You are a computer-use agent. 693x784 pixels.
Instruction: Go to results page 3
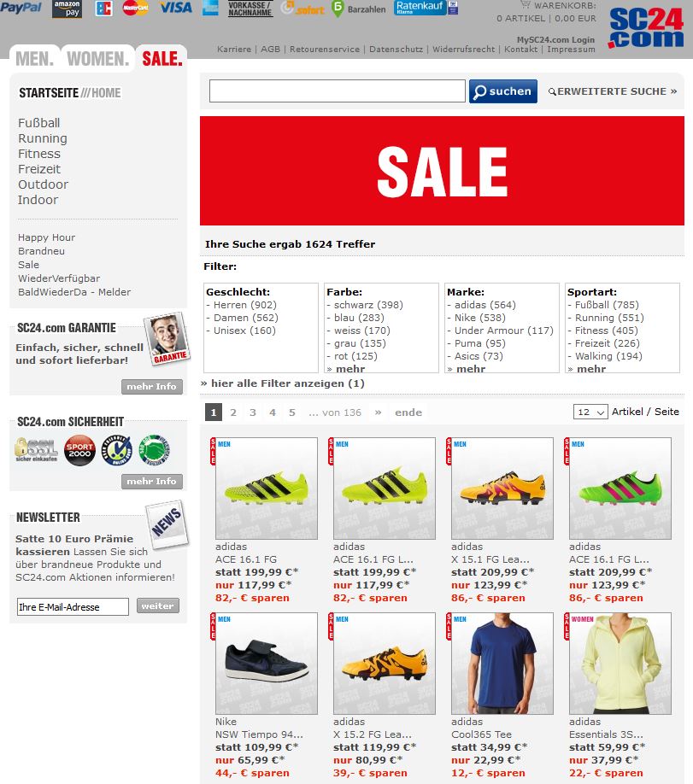tap(253, 412)
